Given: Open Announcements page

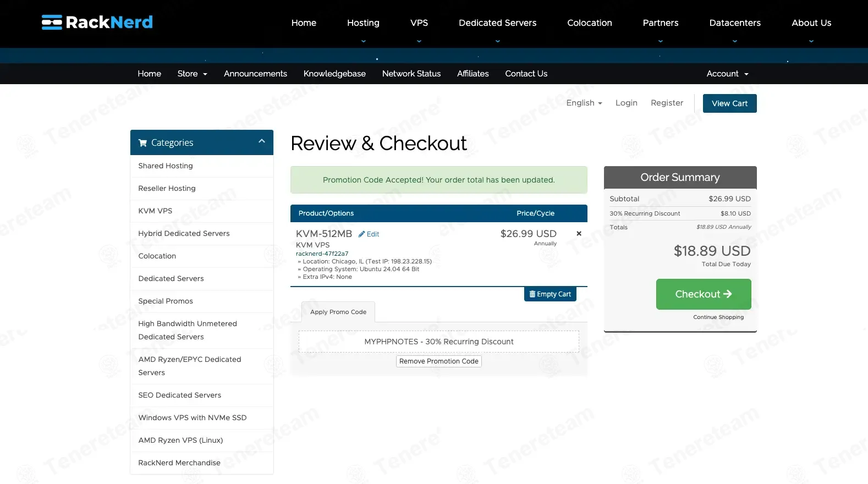Looking at the screenshot, I should [255, 74].
